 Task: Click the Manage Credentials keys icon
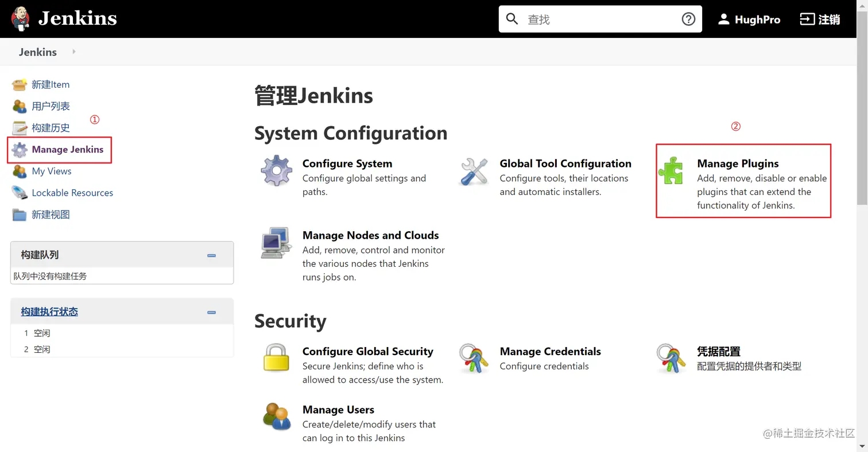click(x=474, y=358)
